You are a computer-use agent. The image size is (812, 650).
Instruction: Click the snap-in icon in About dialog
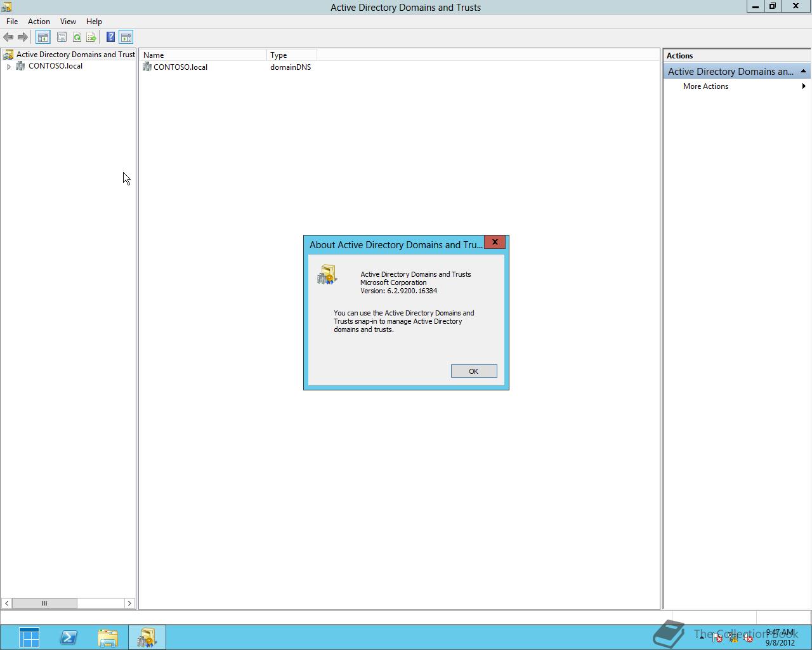(x=327, y=275)
